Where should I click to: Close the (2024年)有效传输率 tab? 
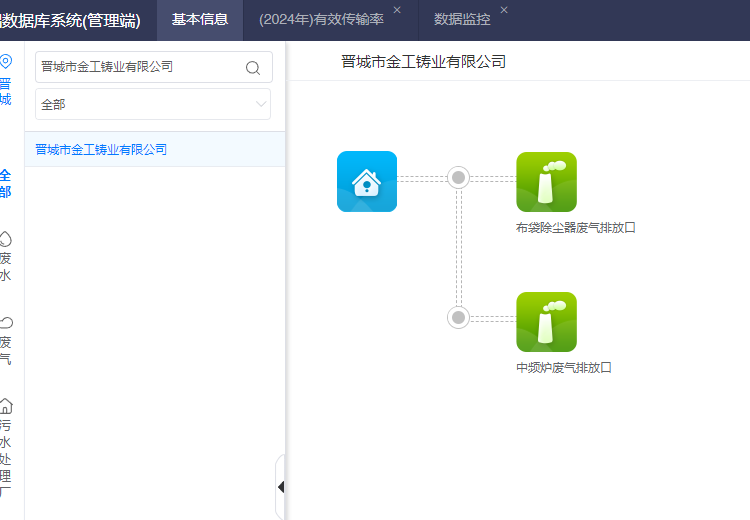[397, 10]
